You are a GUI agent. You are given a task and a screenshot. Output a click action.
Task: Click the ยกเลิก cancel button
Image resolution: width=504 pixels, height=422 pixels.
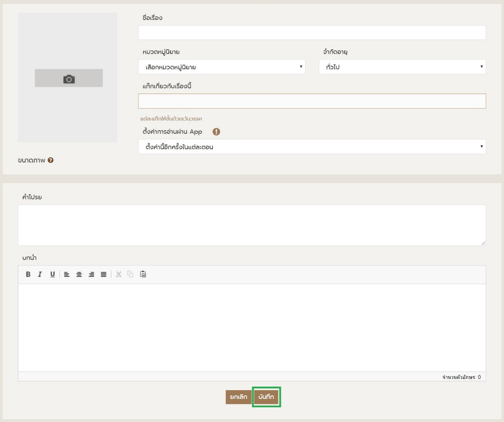[238, 397]
